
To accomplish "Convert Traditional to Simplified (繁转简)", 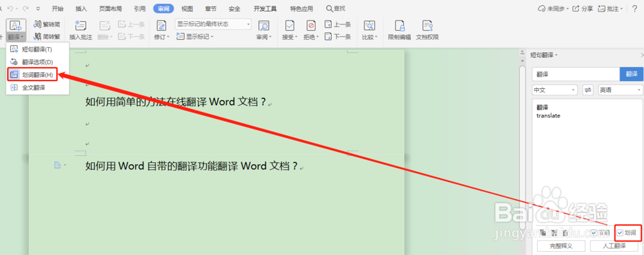I will pos(48,24).
